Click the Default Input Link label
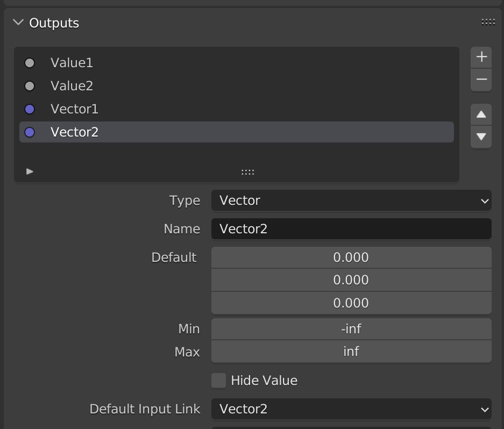This screenshot has height=429, width=504. click(x=145, y=409)
